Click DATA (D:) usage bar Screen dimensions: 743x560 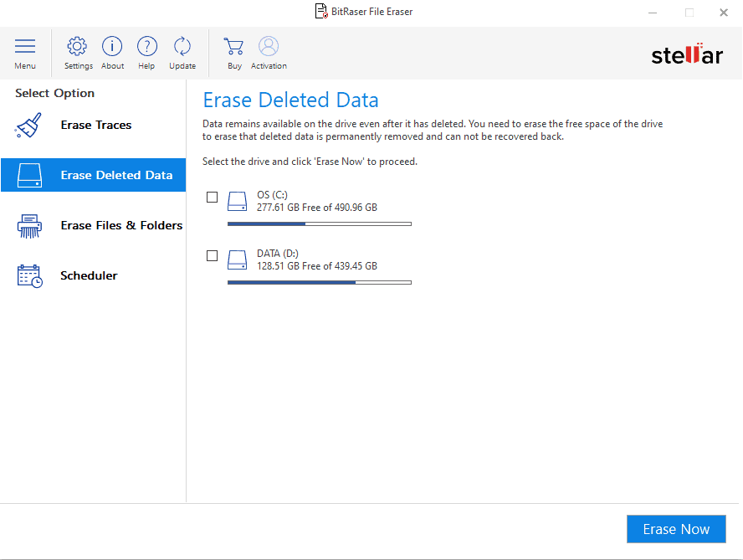click(x=320, y=283)
